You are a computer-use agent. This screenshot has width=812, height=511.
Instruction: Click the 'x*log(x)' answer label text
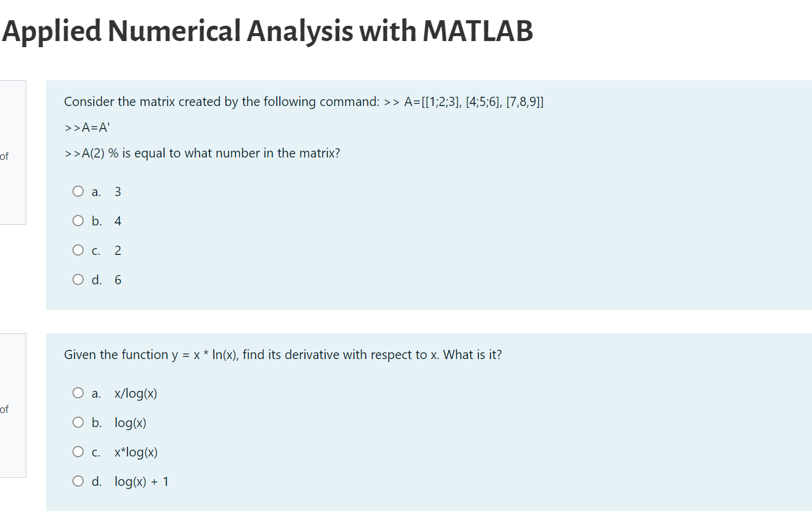(x=136, y=452)
